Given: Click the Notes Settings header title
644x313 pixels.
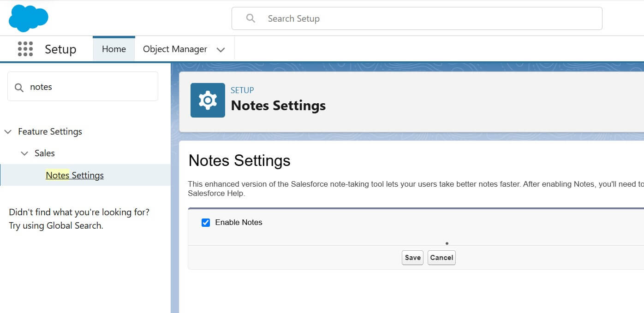Looking at the screenshot, I should [278, 106].
